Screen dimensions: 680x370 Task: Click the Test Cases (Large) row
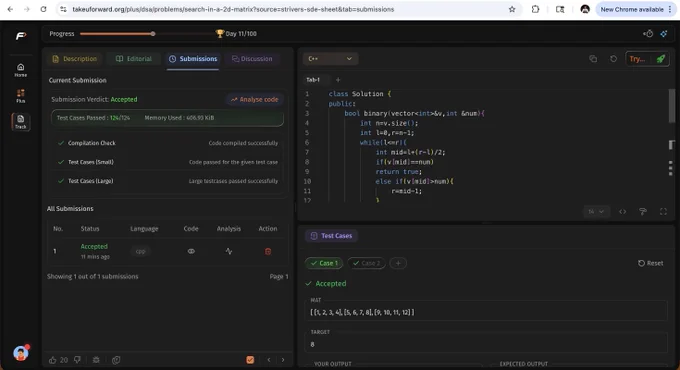(x=168, y=181)
